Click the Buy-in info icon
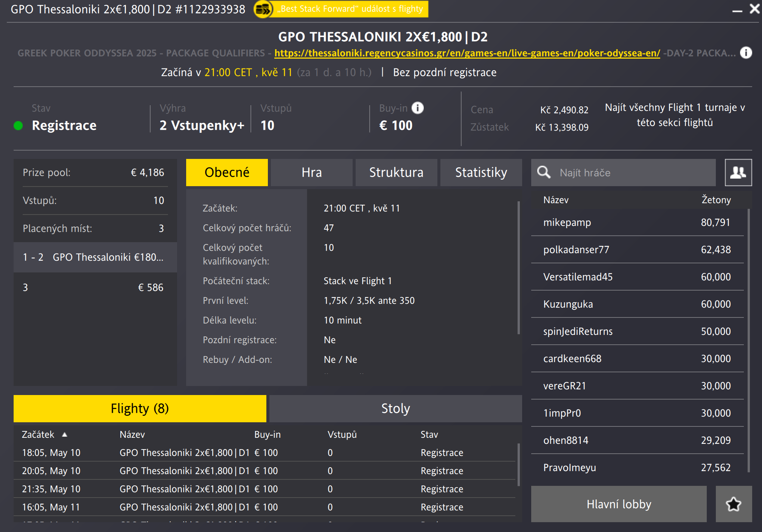The image size is (762, 532). (418, 108)
